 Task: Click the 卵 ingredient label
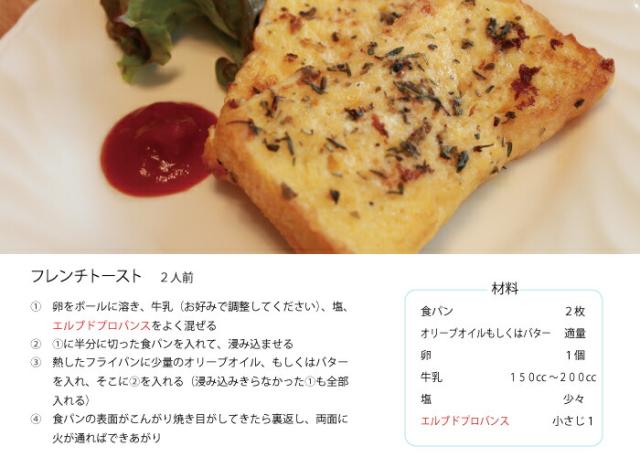point(426,355)
